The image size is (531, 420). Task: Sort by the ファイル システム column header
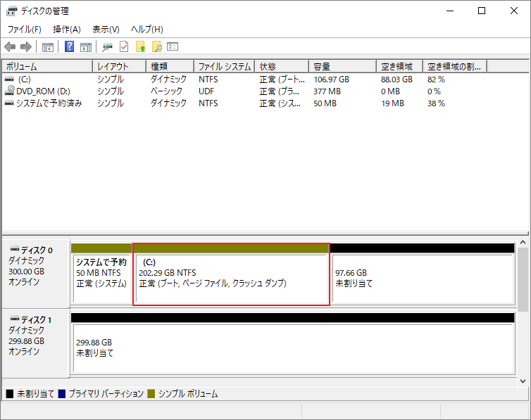224,67
